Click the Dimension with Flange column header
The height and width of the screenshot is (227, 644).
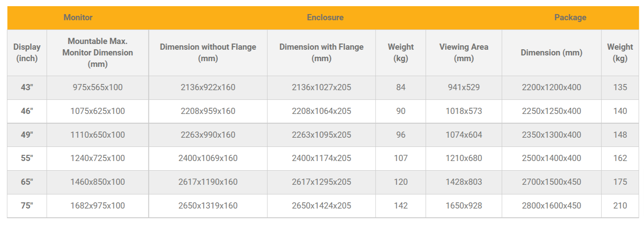[321, 52]
